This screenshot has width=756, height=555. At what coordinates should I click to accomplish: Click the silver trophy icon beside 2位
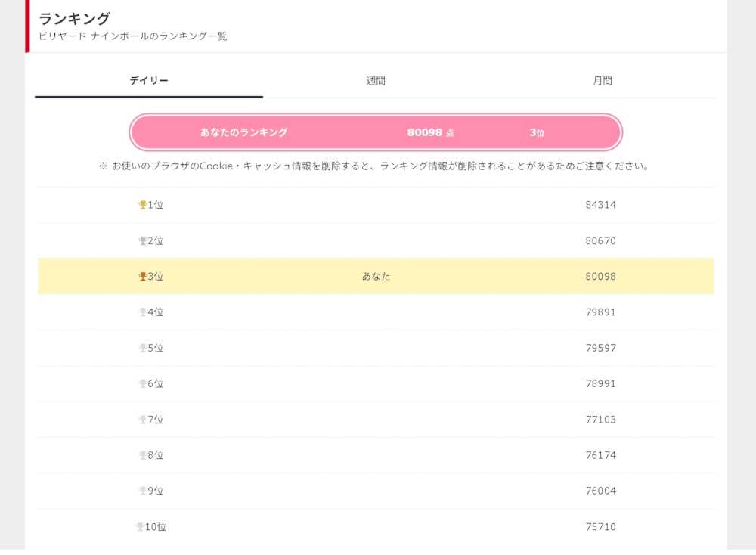click(142, 241)
